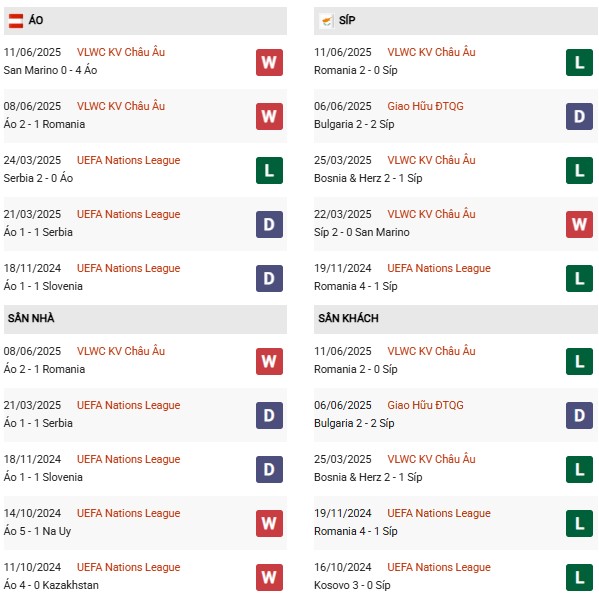This screenshot has height=603, width=599.
Task: Click the Austria flag icon beside Áo
Action: (16, 20)
